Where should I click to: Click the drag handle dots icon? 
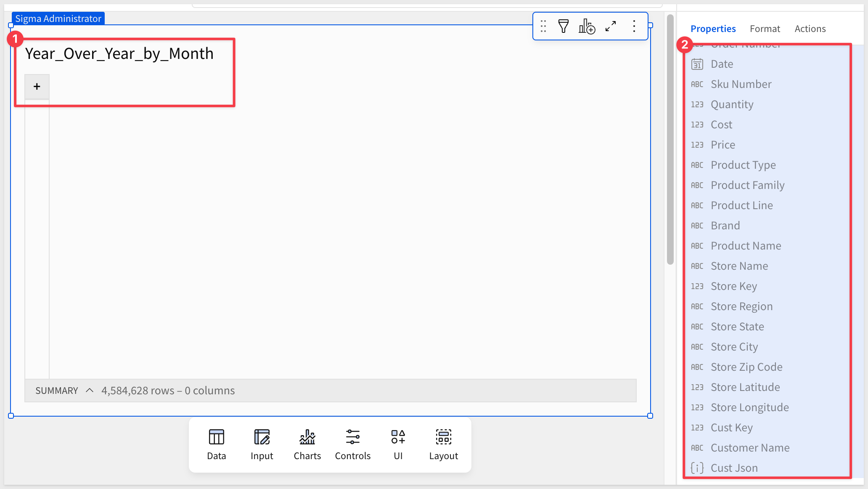[543, 27]
